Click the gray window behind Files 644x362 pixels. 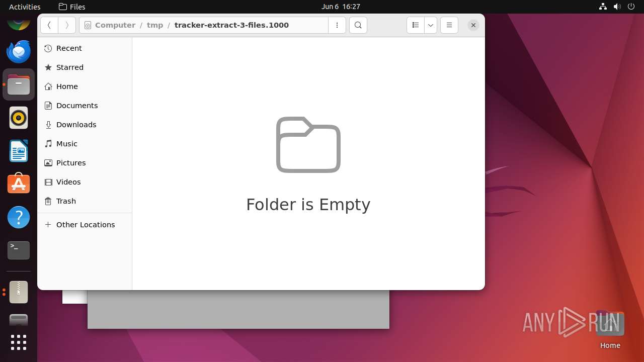tap(238, 309)
